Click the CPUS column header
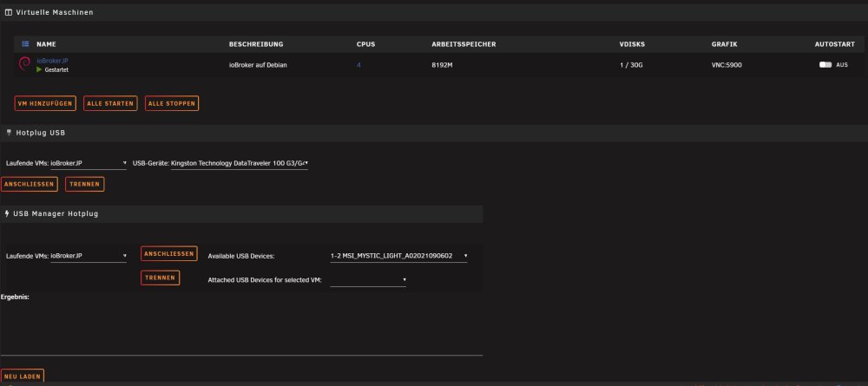The height and width of the screenshot is (386, 868). click(x=366, y=44)
